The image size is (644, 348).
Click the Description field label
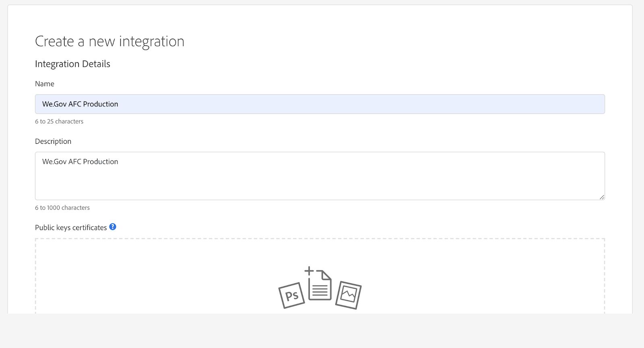(53, 141)
